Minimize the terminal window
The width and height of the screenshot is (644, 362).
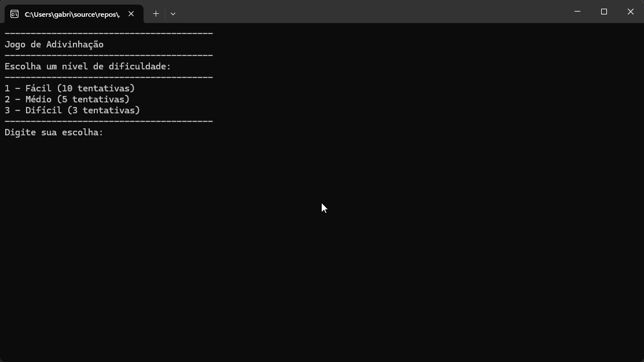[x=577, y=12]
